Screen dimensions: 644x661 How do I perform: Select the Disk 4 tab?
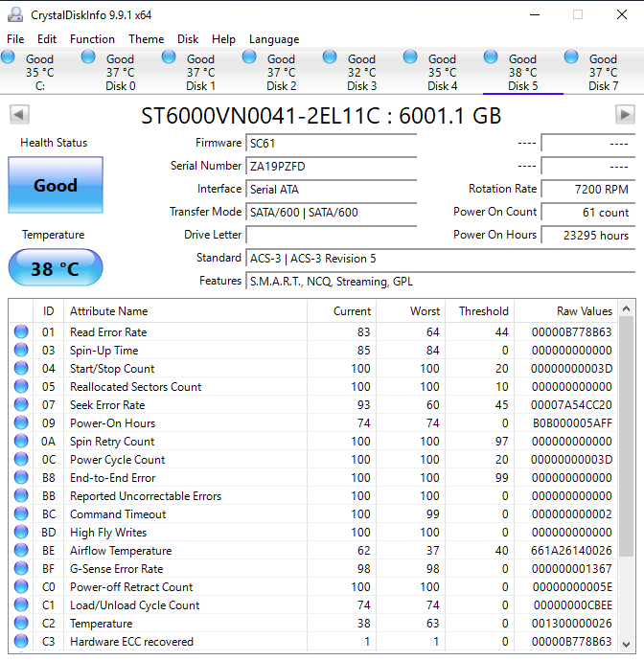pos(443,72)
